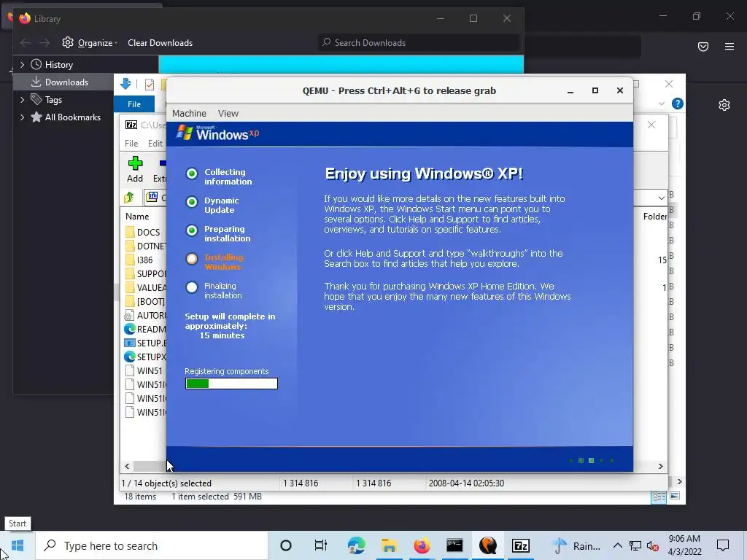Open the notification center icon

click(723, 545)
